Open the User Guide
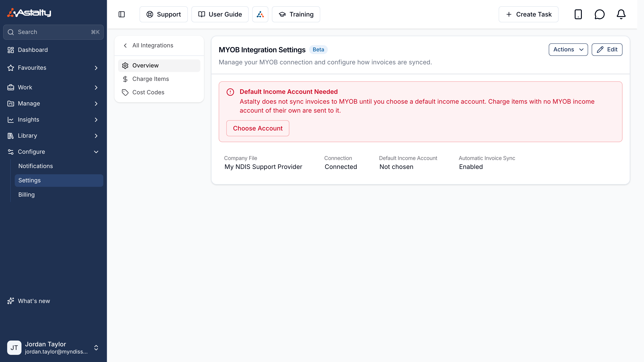This screenshot has height=362, width=644. [220, 14]
